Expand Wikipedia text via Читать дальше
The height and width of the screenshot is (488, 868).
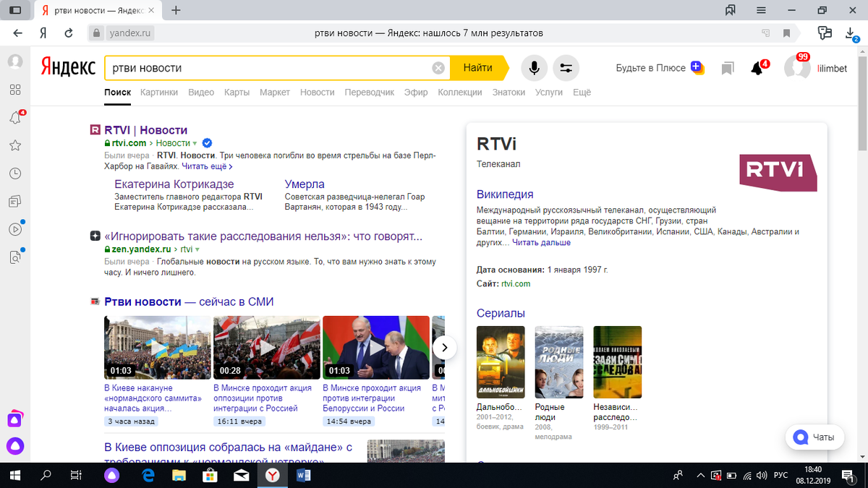[x=542, y=242]
